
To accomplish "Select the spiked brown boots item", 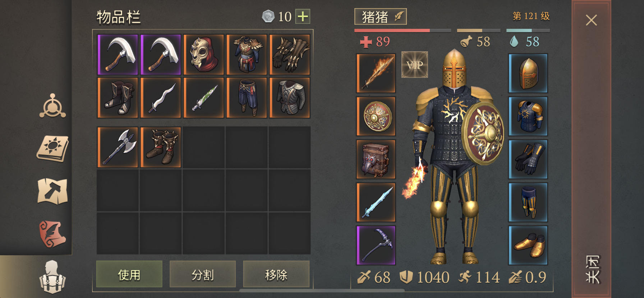I will pyautogui.click(x=161, y=147).
